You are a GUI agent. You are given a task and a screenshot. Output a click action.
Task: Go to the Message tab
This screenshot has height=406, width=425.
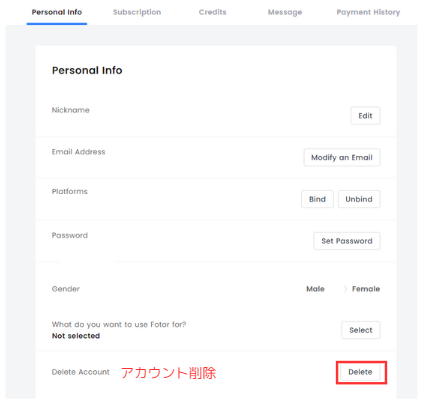[x=285, y=12]
